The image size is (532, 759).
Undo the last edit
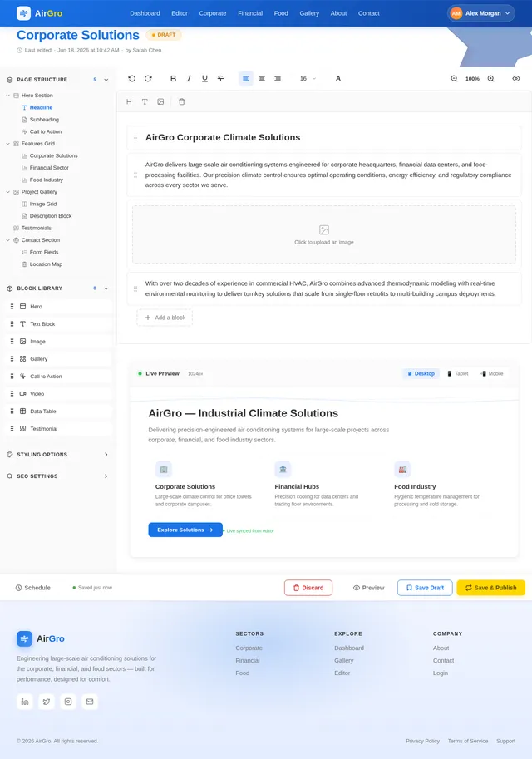click(131, 78)
